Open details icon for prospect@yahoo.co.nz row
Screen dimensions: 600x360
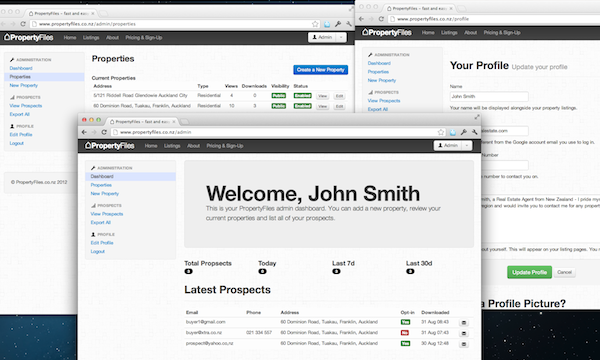click(x=464, y=344)
